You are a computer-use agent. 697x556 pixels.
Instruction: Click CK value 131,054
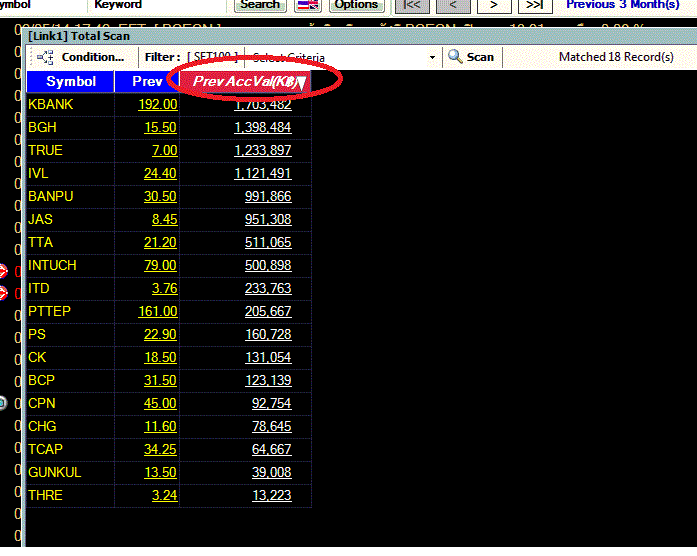268,357
